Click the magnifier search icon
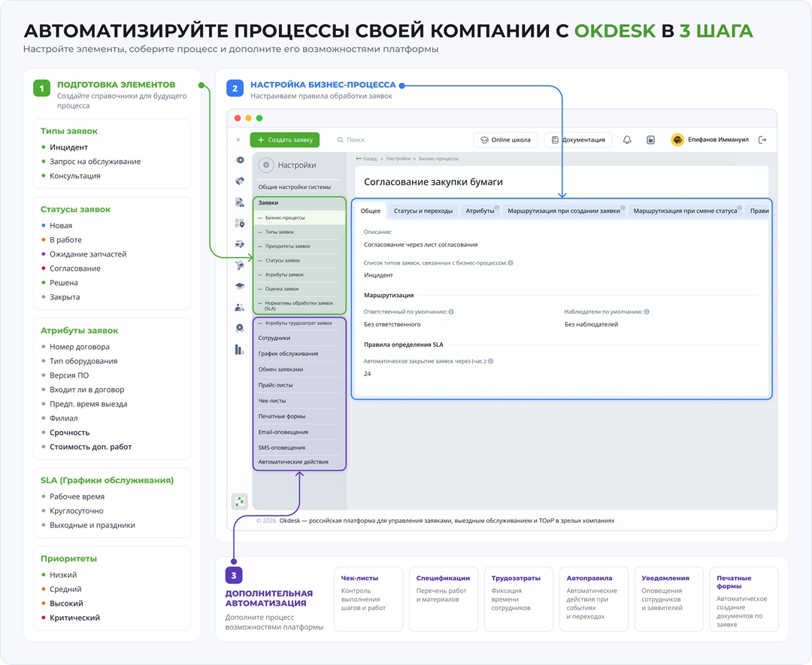 (x=341, y=140)
